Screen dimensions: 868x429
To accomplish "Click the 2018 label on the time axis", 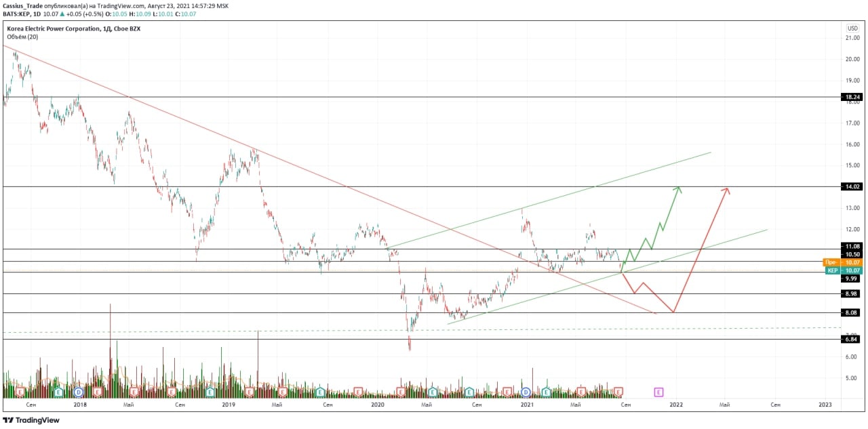I will 80,405.
